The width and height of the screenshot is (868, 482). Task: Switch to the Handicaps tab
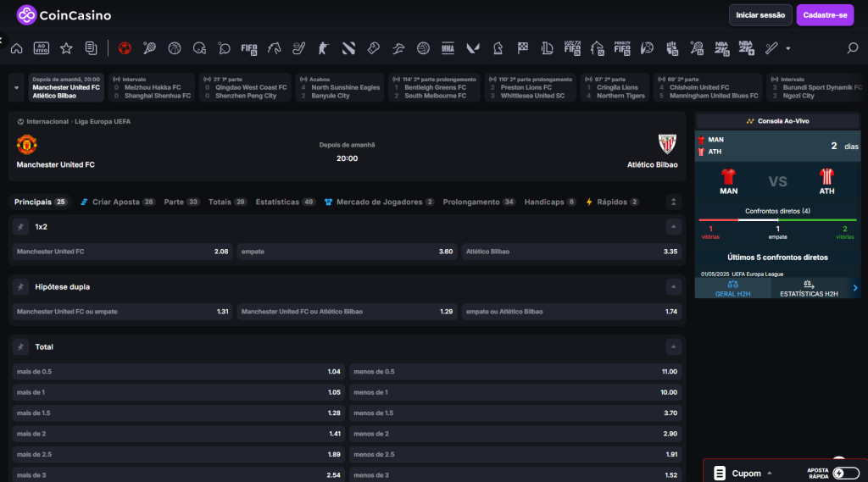point(550,202)
